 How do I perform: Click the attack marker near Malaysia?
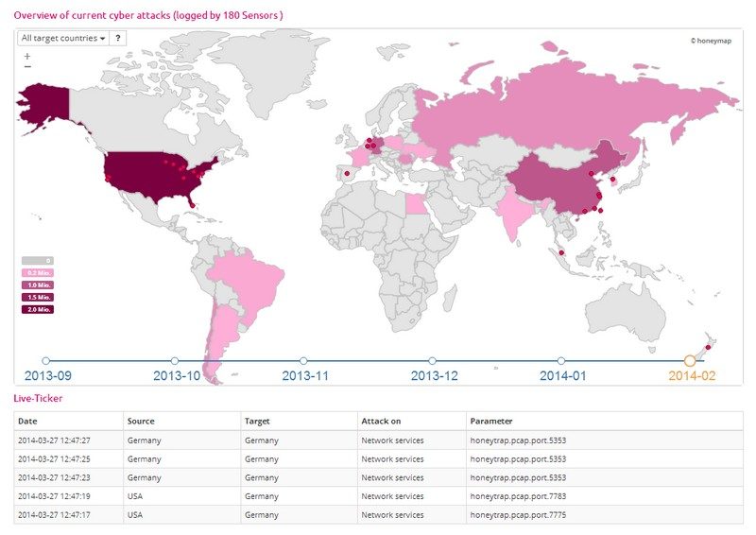click(x=561, y=253)
